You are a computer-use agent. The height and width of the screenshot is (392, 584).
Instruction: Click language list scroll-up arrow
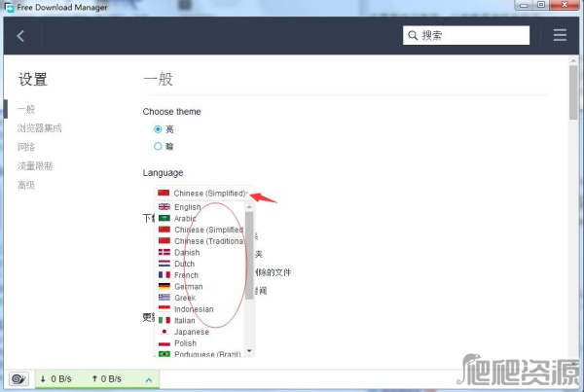point(249,206)
